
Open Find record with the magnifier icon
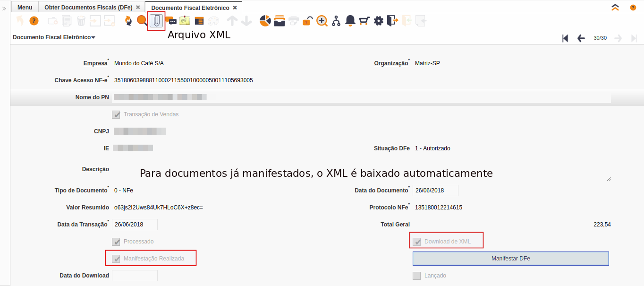(x=142, y=21)
